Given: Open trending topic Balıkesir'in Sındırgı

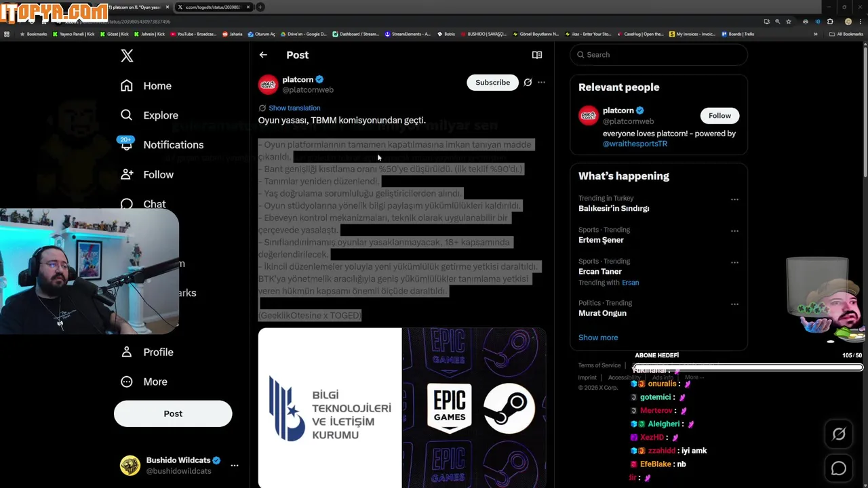Looking at the screenshot, I should [614, 208].
